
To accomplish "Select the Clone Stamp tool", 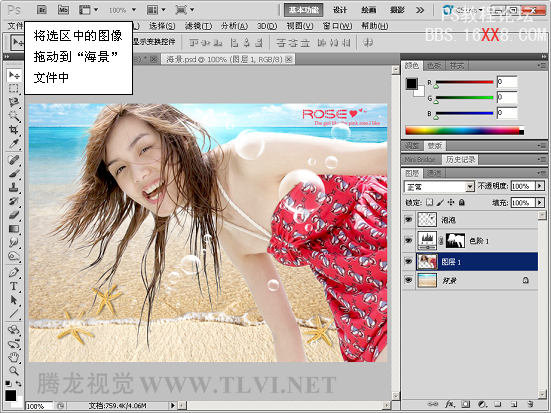I will 14,187.
